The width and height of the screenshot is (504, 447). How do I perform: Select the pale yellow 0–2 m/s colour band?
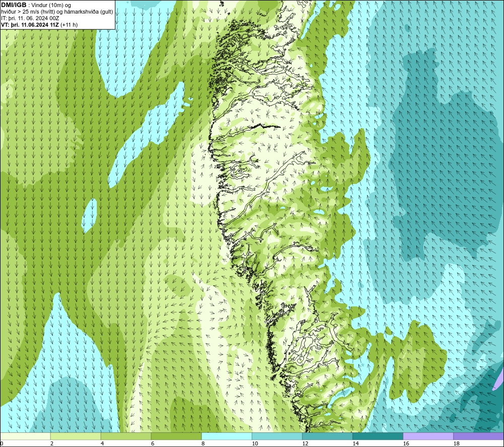click(x=25, y=436)
